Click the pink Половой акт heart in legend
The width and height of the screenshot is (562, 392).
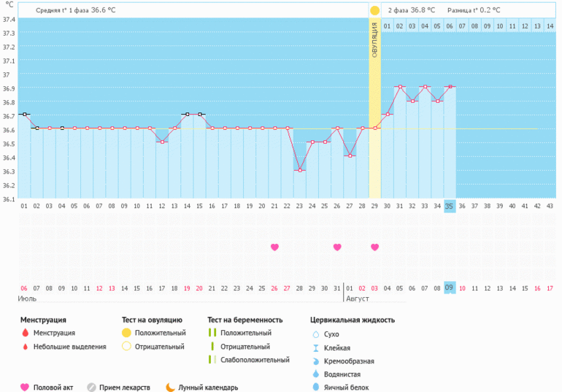25,388
